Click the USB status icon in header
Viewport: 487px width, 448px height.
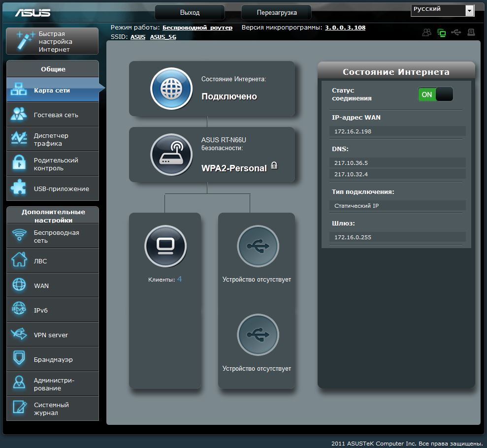pyautogui.click(x=456, y=32)
